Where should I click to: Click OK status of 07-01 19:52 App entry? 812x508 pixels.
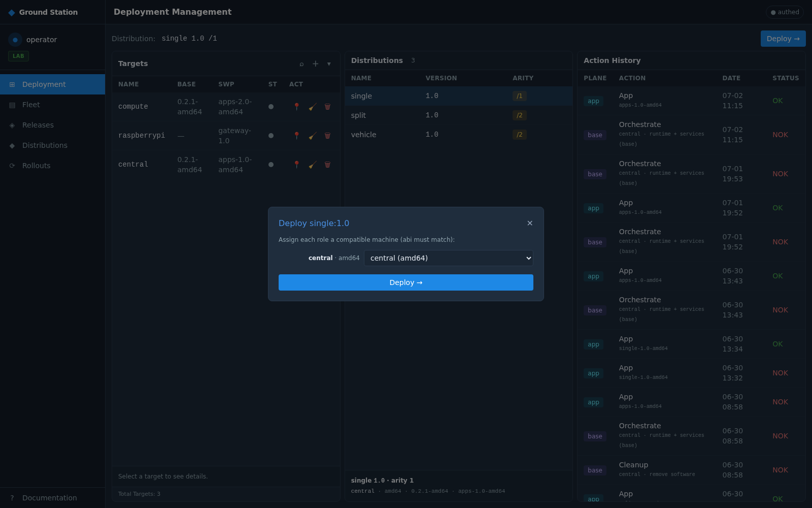(x=777, y=208)
